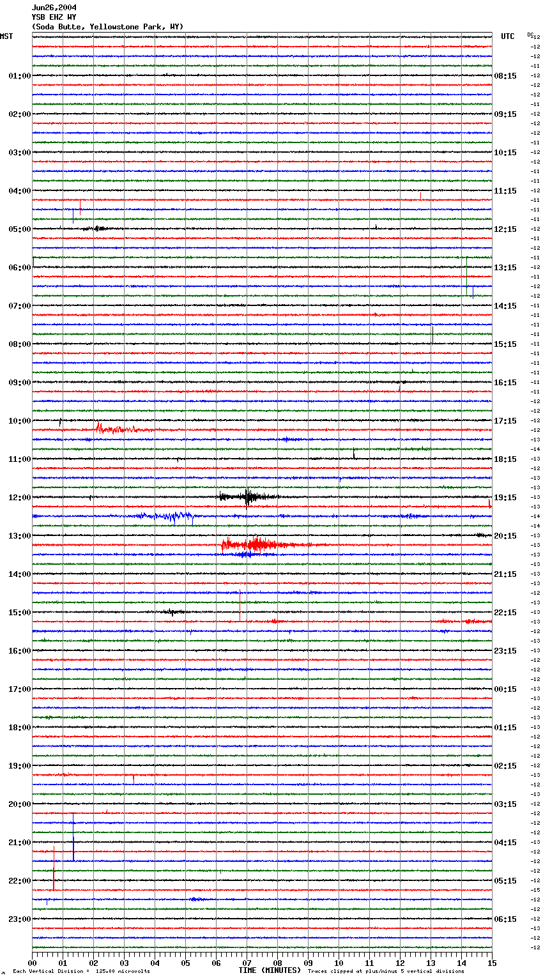Click the 00:15 UTC time label
The height and width of the screenshot is (980, 543).
505,689
